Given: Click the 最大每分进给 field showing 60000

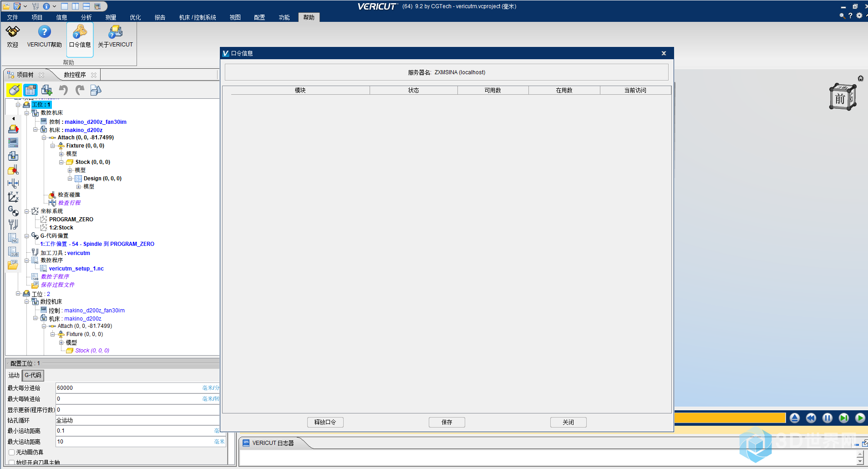Looking at the screenshot, I should (x=137, y=388).
